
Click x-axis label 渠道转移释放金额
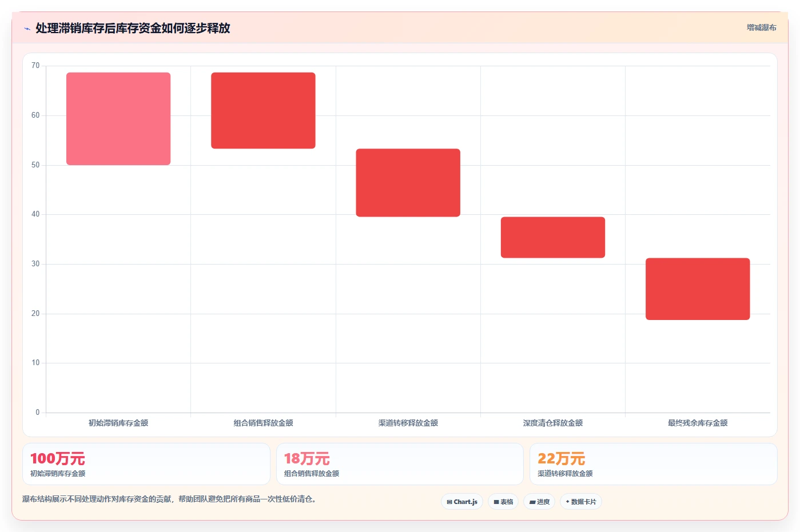408,423
